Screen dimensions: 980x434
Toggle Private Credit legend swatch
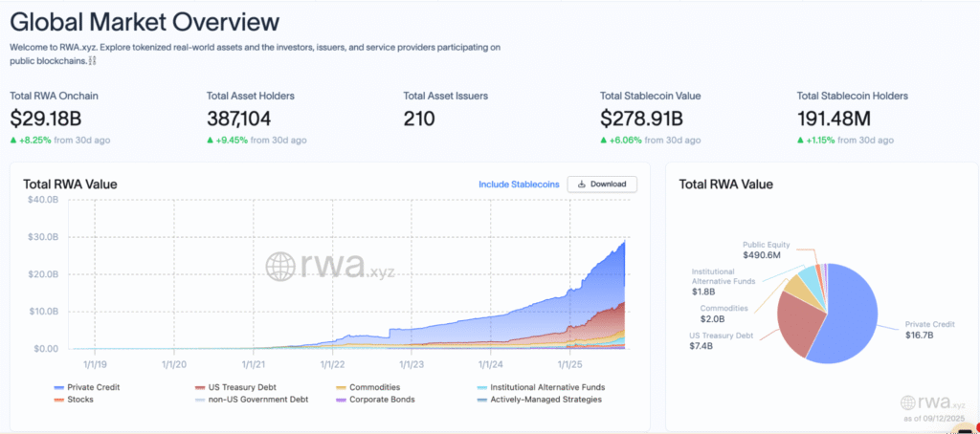[x=59, y=388]
